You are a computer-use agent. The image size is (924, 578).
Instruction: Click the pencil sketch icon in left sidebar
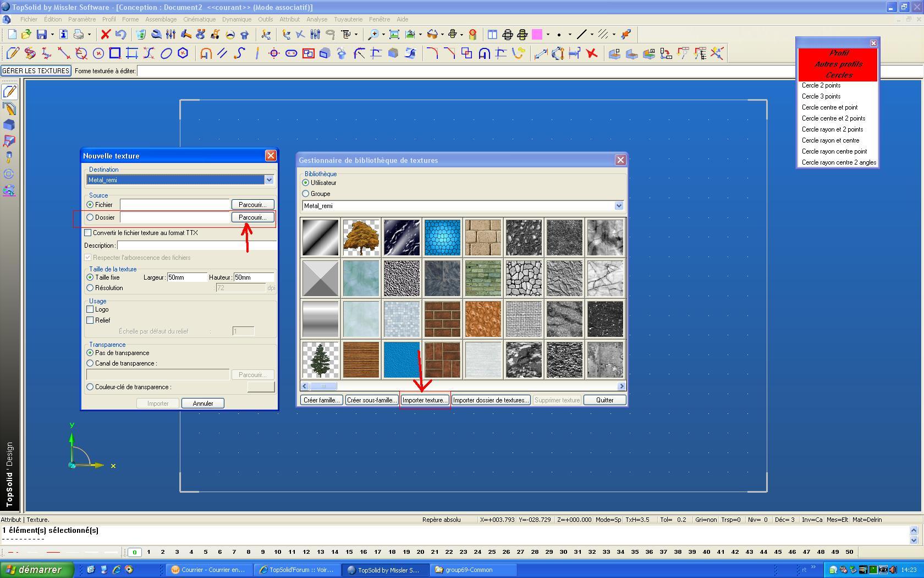pyautogui.click(x=9, y=91)
